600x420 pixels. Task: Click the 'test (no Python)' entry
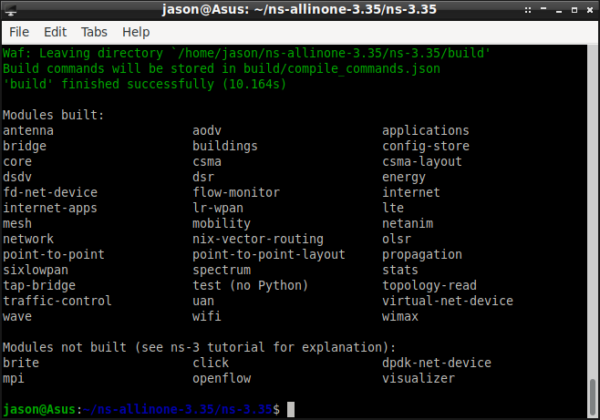coord(242,285)
